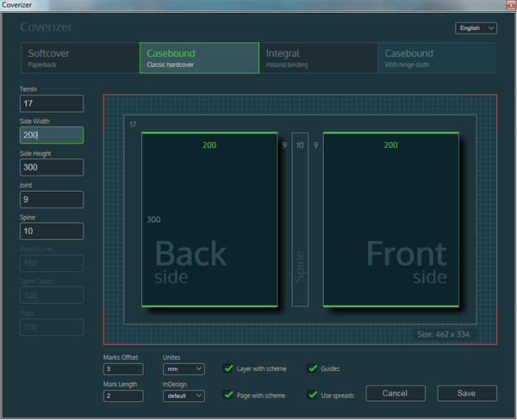This screenshot has width=517, height=420.
Task: Select the Softcover Paperback tab
Action: [x=80, y=58]
